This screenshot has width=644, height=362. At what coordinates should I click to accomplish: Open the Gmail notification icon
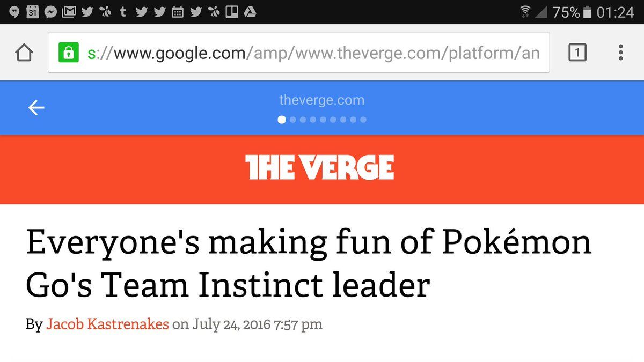click(68, 11)
